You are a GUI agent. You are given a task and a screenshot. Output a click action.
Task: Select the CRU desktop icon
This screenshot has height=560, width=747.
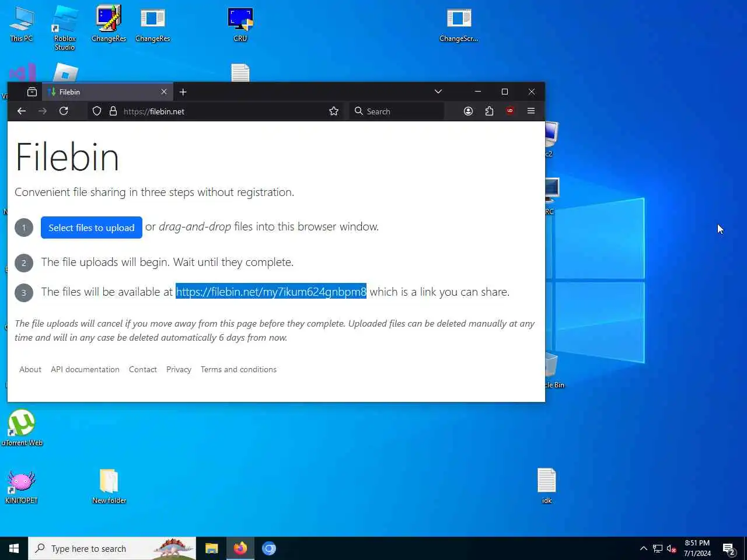click(x=240, y=24)
